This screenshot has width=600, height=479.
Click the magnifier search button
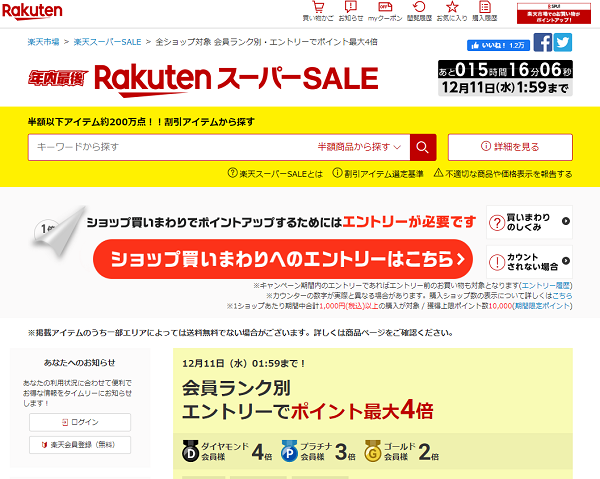tap(423, 147)
